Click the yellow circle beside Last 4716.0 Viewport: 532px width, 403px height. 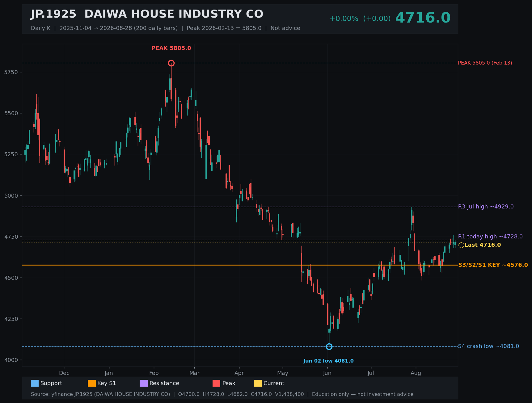[x=461, y=245]
